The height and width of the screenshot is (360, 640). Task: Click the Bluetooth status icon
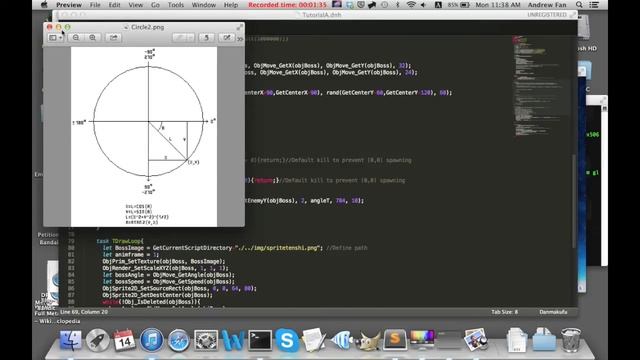[x=398, y=5]
